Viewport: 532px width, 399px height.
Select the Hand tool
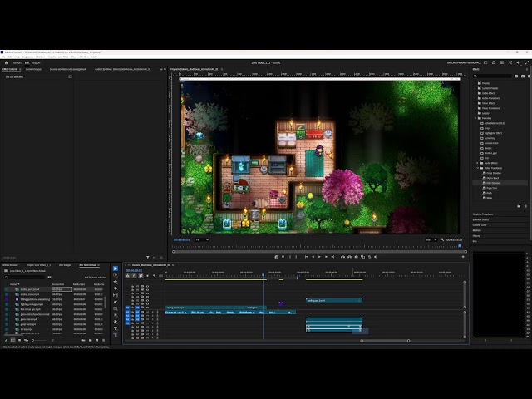116,322
